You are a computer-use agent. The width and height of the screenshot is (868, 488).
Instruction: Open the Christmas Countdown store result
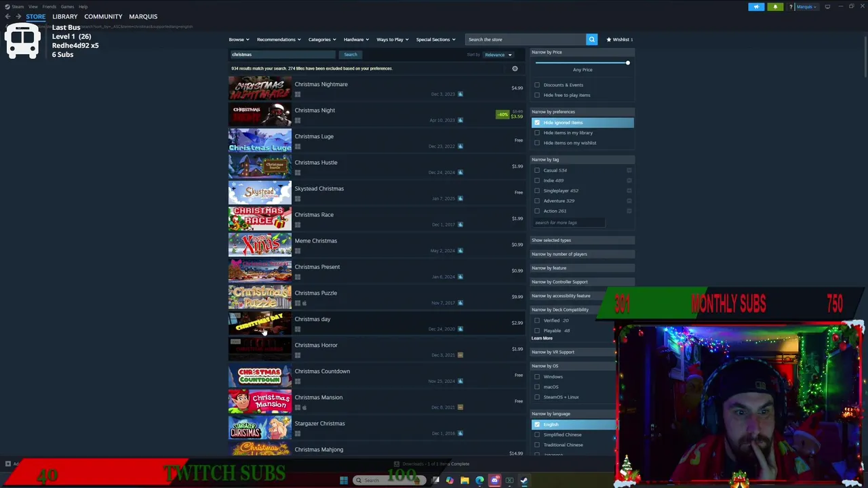tap(376, 375)
